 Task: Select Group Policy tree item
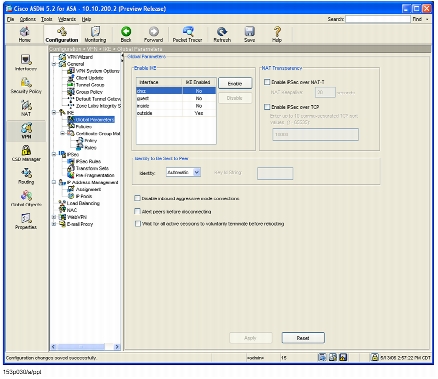pyautogui.click(x=89, y=92)
